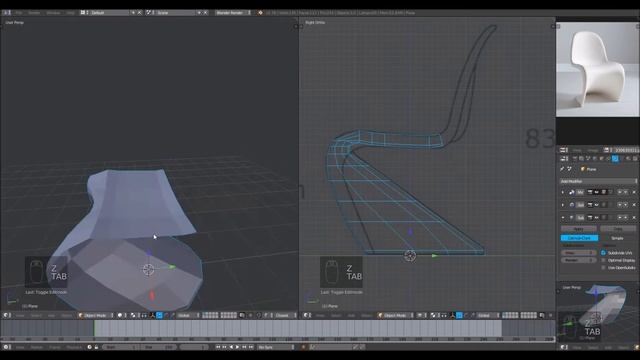The width and height of the screenshot is (640, 360).
Task: Enable Use OpenSubdiv checkbox
Action: coord(603,268)
